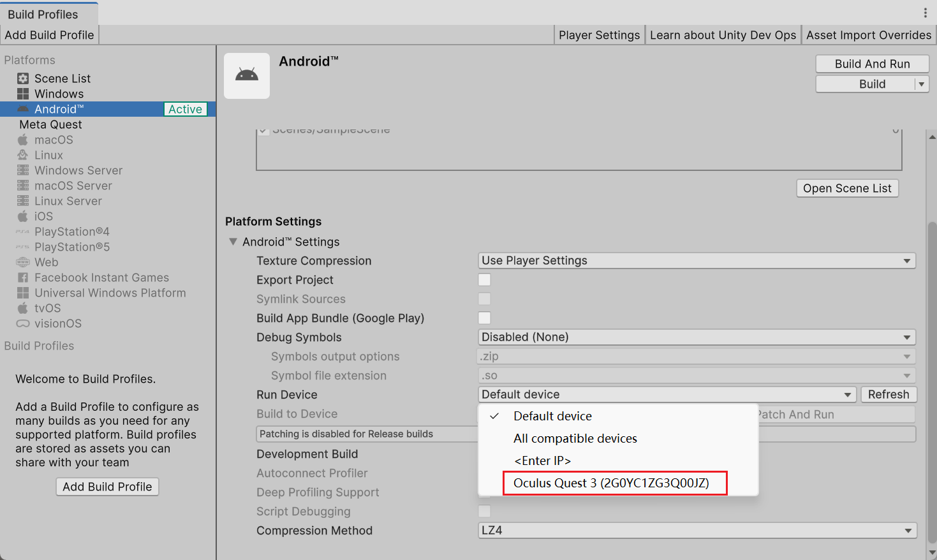Screen dimensions: 937x560
Task: Open the Compression Method LZ4 dropdown
Action: click(x=698, y=531)
